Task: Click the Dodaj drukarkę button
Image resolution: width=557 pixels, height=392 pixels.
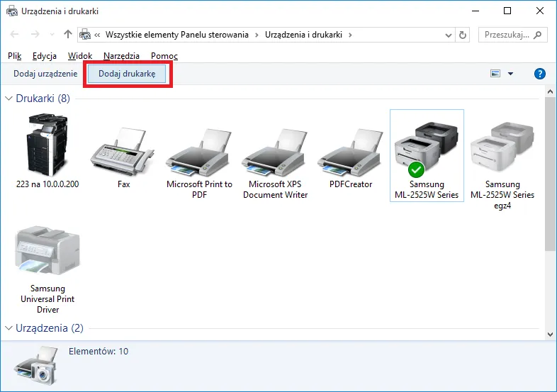Action: 127,74
